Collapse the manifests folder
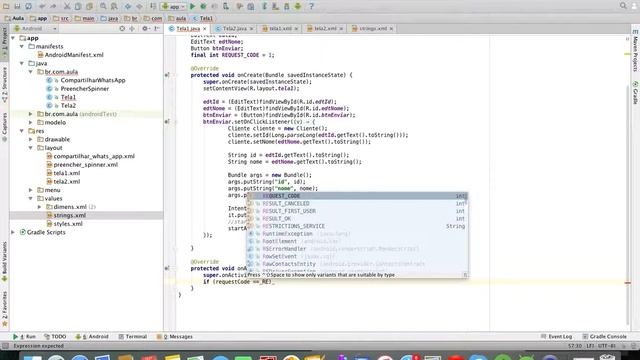This screenshot has height=360, width=640. pos(22,47)
